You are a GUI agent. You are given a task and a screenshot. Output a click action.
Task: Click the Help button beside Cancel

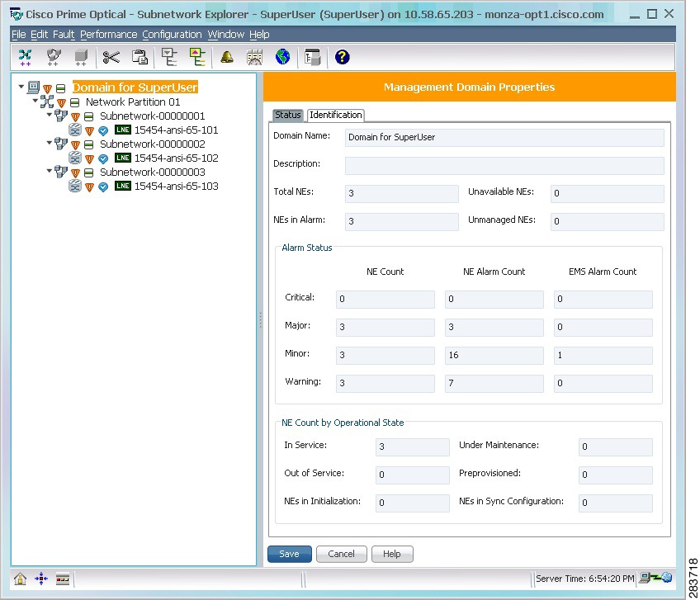[392, 554]
